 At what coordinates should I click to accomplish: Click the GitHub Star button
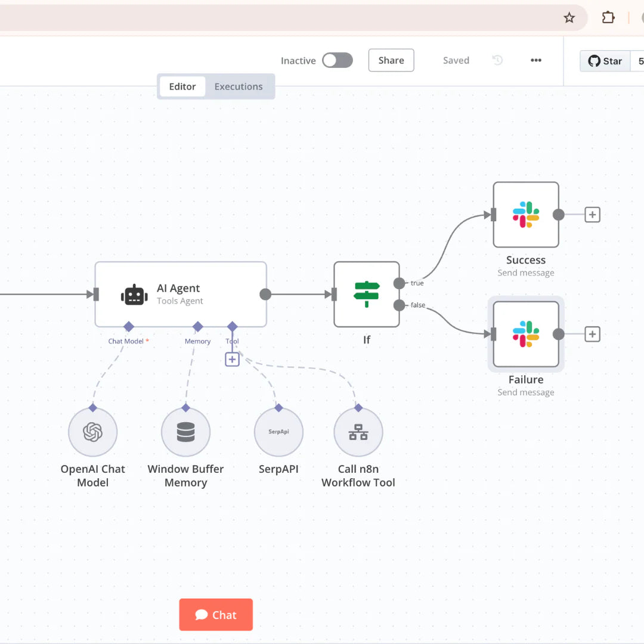pos(605,61)
